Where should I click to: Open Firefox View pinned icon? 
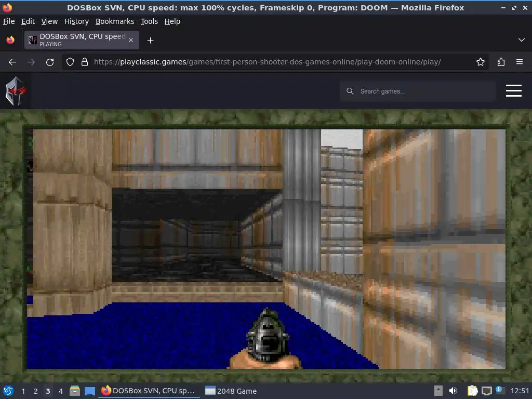point(10,40)
